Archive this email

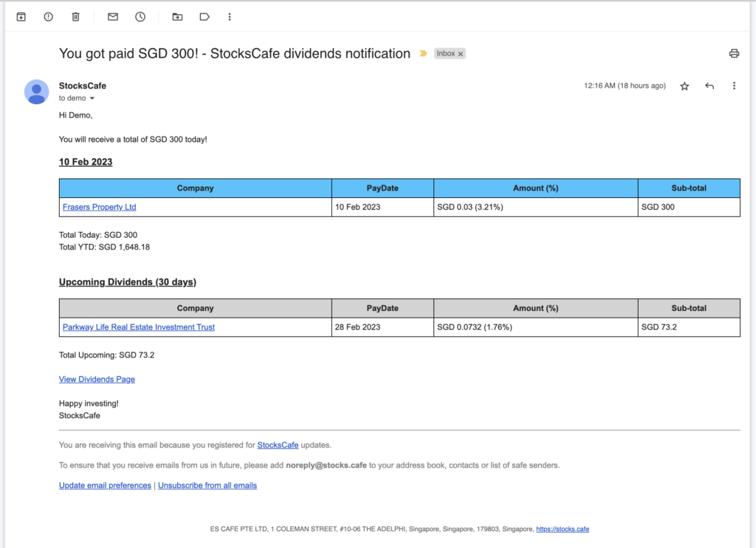tap(21, 17)
